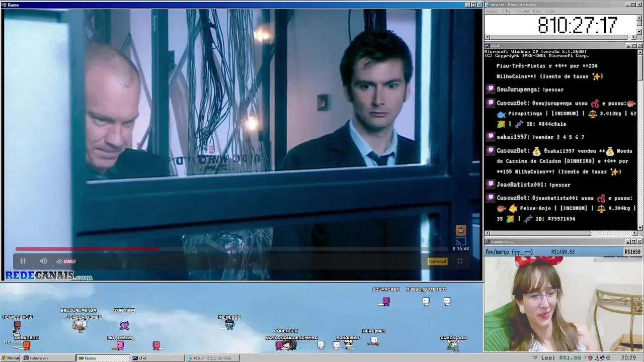Seek on the red video progress bar

pyautogui.click(x=231, y=248)
